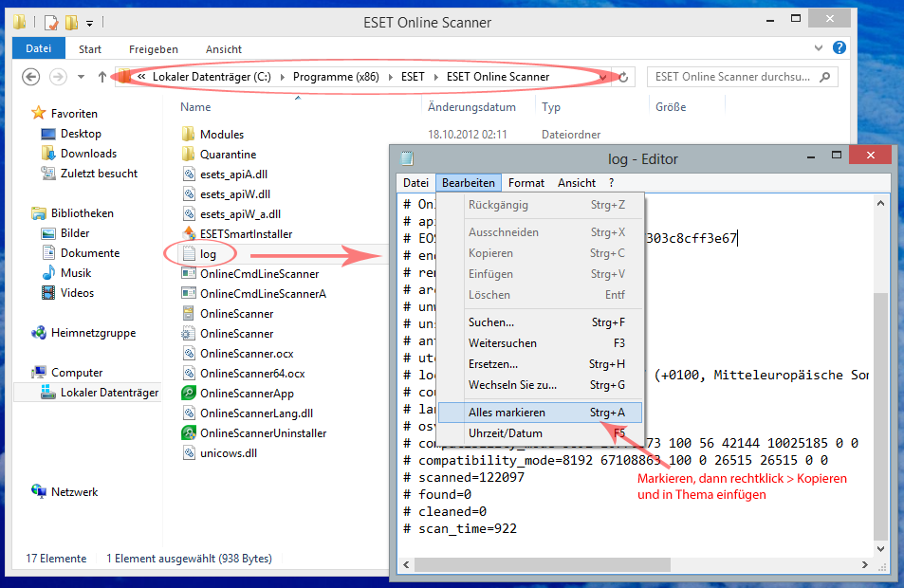Screen dimensions: 904x588
Task: Sort files by Änderungsdatum column header
Action: click(471, 106)
